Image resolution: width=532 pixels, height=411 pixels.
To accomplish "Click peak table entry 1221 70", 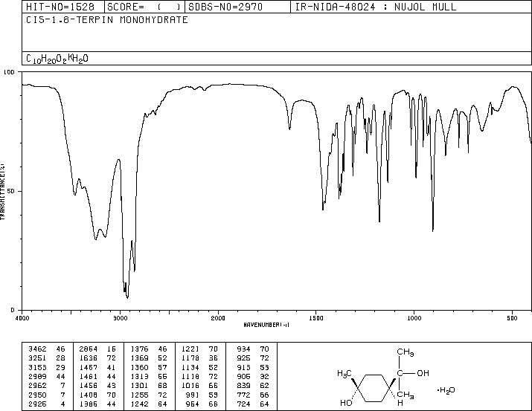I will (x=200, y=349).
